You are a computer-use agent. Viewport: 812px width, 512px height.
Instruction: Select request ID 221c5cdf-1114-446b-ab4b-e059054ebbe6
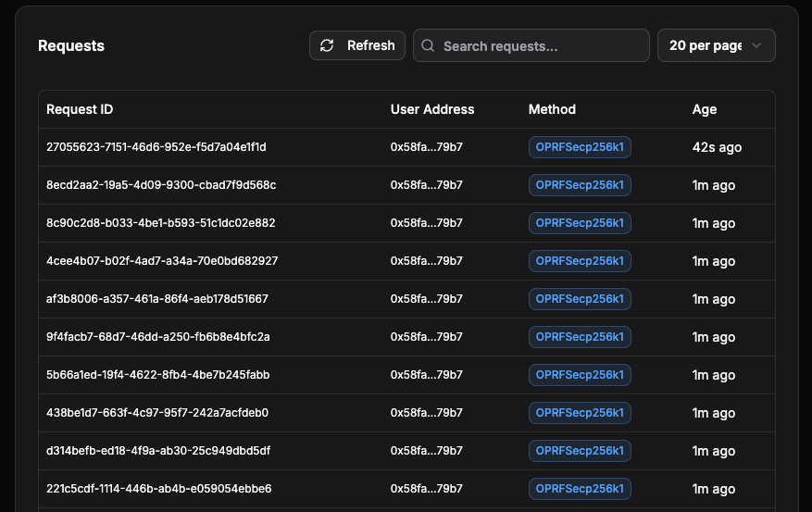[159, 489]
